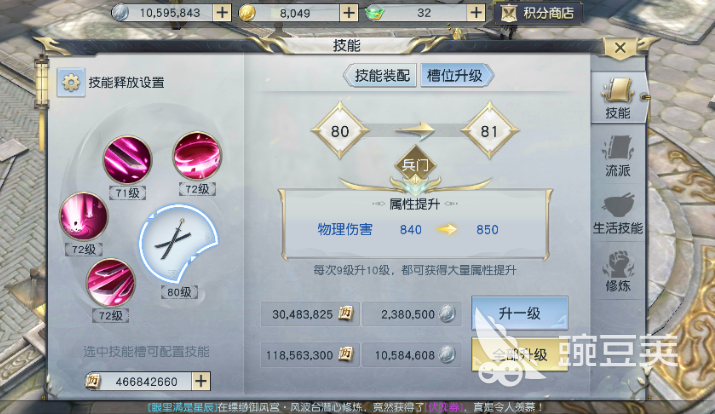Screen dimensions: 715x414
Task: Add gold coins with plus button
Action: 349,13
